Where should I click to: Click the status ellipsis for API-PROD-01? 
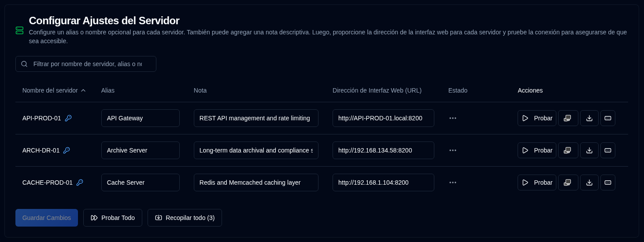point(453,118)
